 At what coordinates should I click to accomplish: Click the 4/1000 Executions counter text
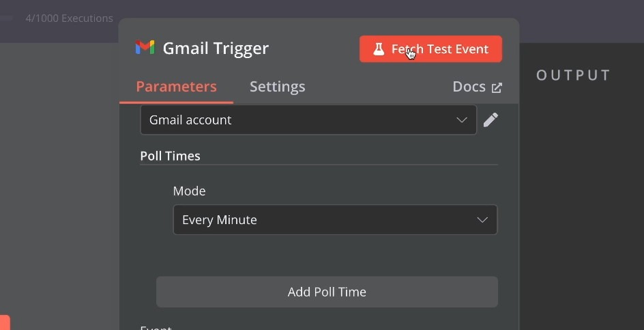point(69,18)
